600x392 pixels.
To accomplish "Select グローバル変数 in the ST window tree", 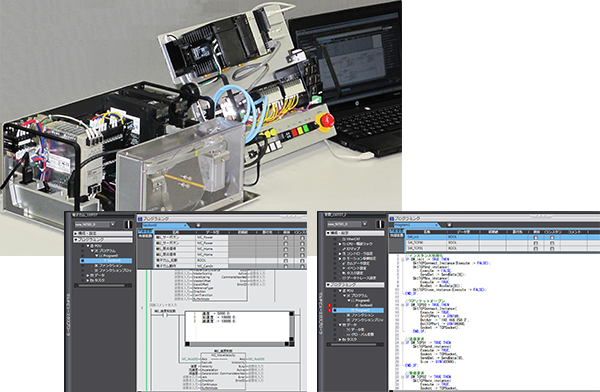I will (360, 335).
